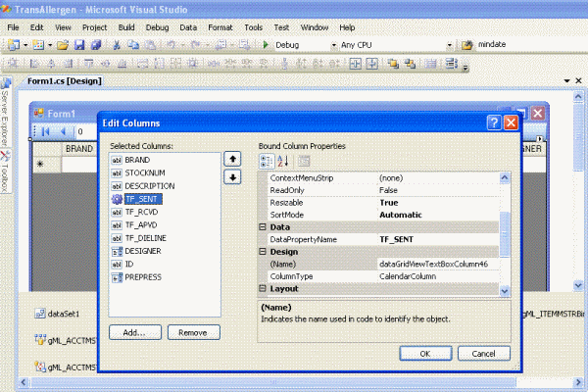Open the Debug configuration dropdown

334,45
